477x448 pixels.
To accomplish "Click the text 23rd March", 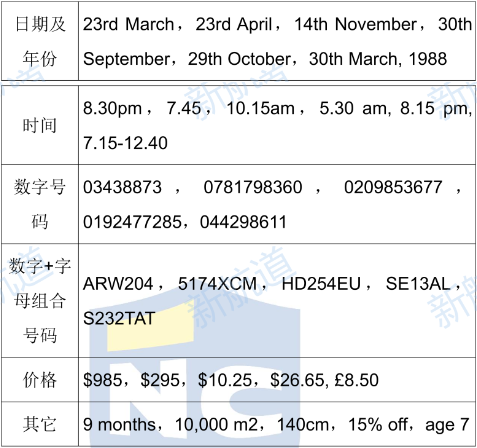I will [129, 24].
